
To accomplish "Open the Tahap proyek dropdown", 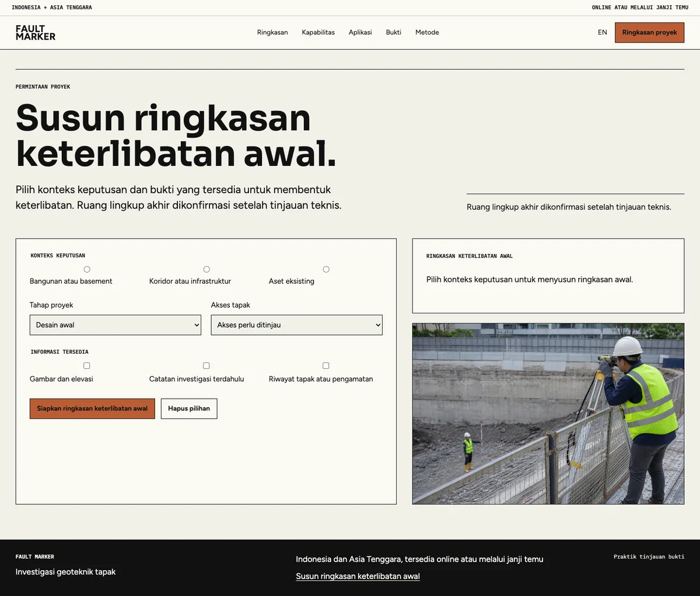I will pyautogui.click(x=116, y=325).
